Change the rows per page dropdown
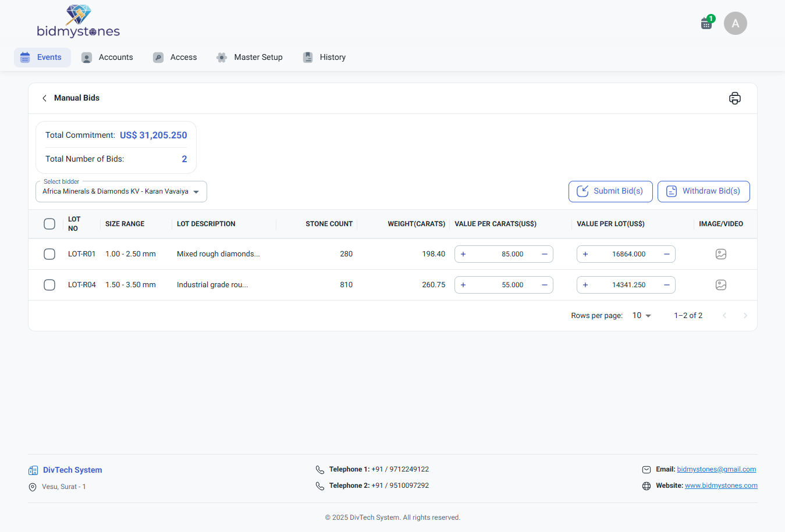The width and height of the screenshot is (785, 532). coord(642,316)
